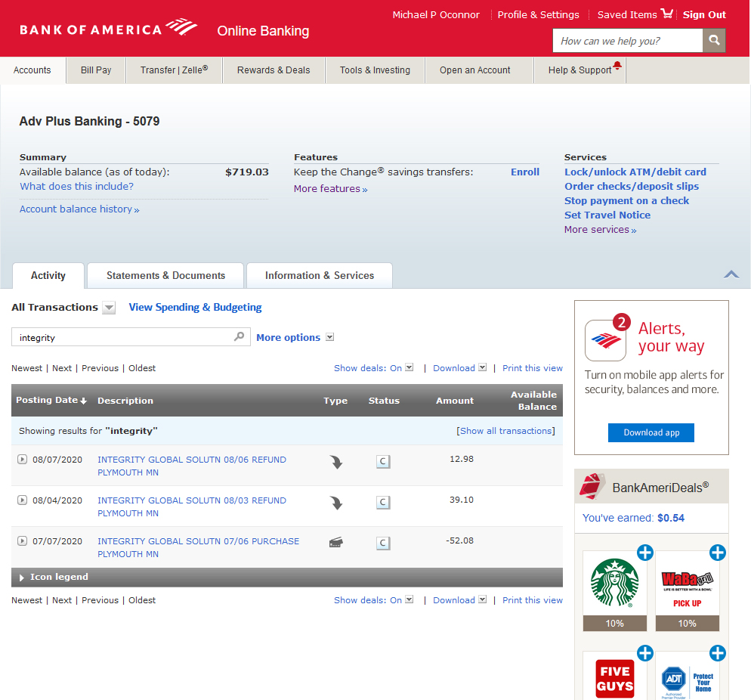Sort by Posting Date arrow
The width and height of the screenshot is (751, 700).
(x=83, y=401)
